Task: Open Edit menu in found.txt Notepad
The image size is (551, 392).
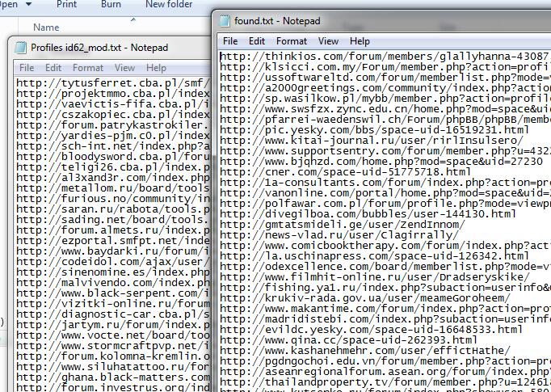Action: point(257,41)
